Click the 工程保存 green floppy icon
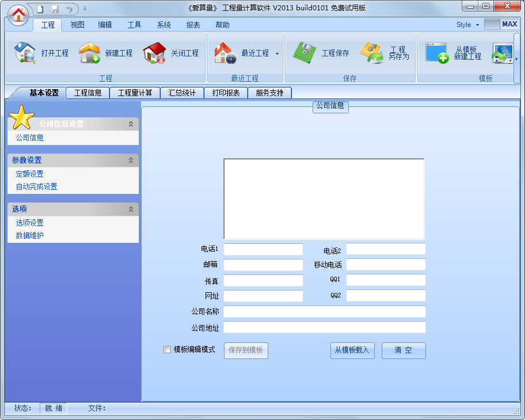 click(304, 53)
